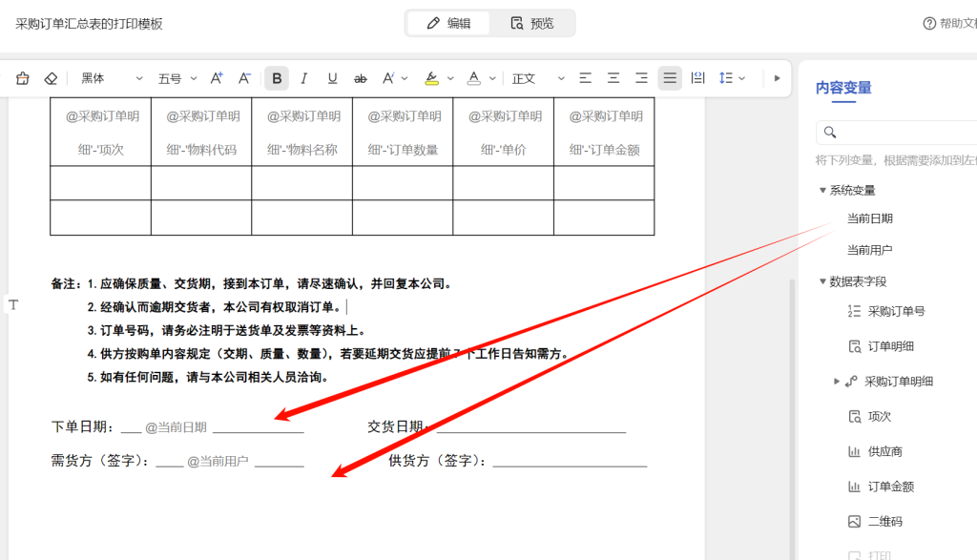Click the lookup icon beside 订单明细

(854, 346)
